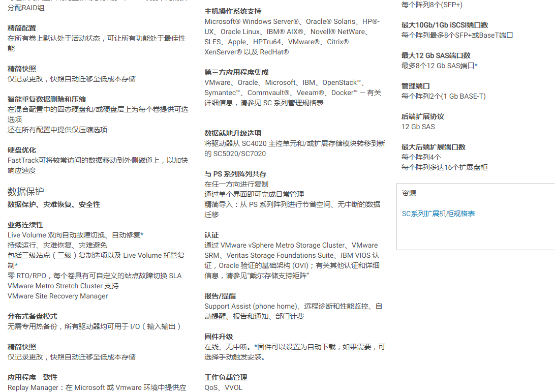The image size is (555, 392).
Task: Click the 无需专用热备份 description line
Action: 94,326
